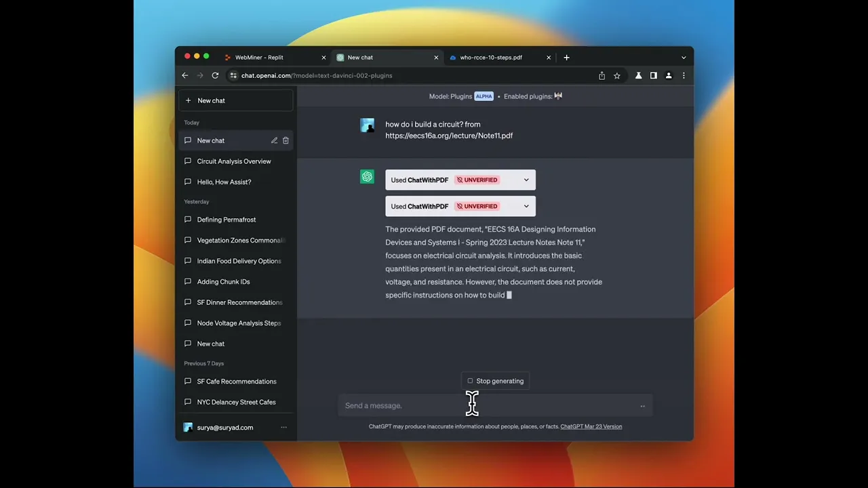
Task: Open the Indian Food Delivery Options chat
Action: 236,261
